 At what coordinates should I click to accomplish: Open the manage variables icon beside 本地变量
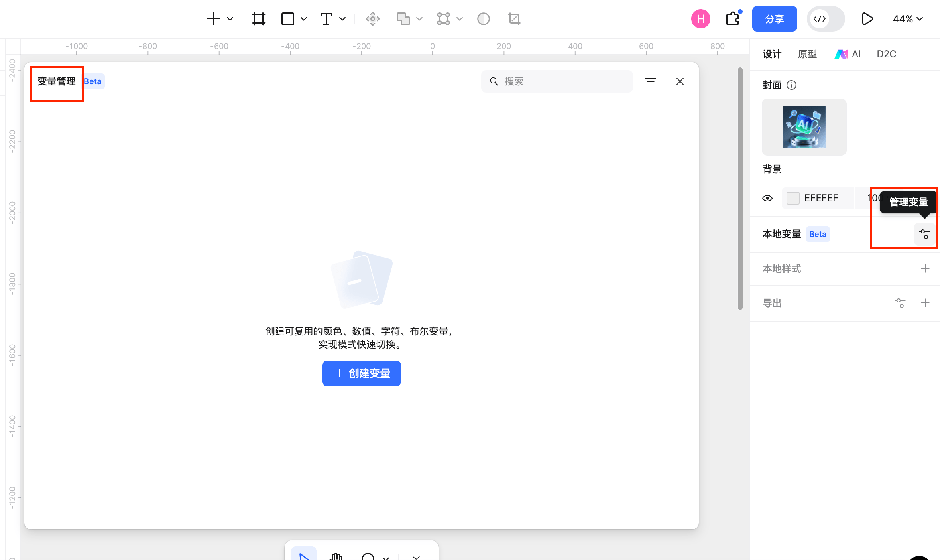point(924,234)
